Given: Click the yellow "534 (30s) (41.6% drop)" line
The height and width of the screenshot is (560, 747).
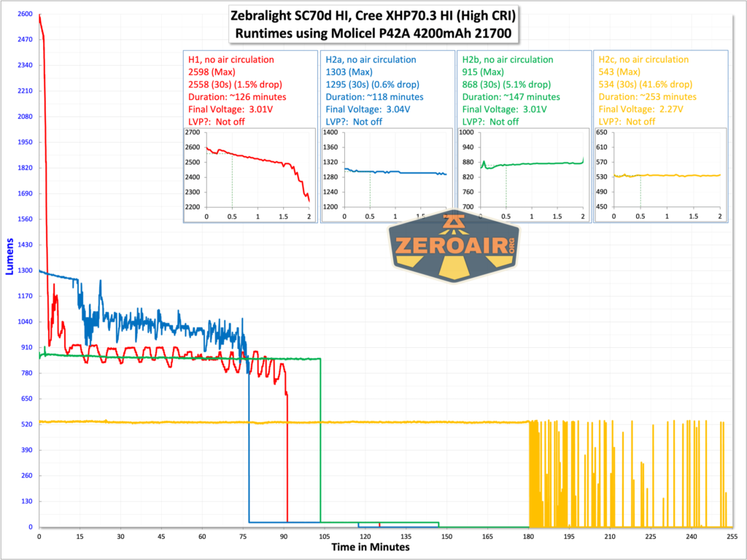Looking at the screenshot, I should click(x=646, y=85).
